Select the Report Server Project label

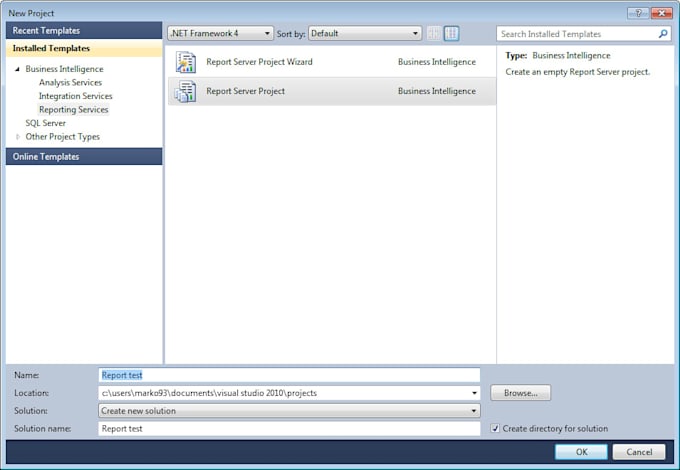click(x=245, y=91)
